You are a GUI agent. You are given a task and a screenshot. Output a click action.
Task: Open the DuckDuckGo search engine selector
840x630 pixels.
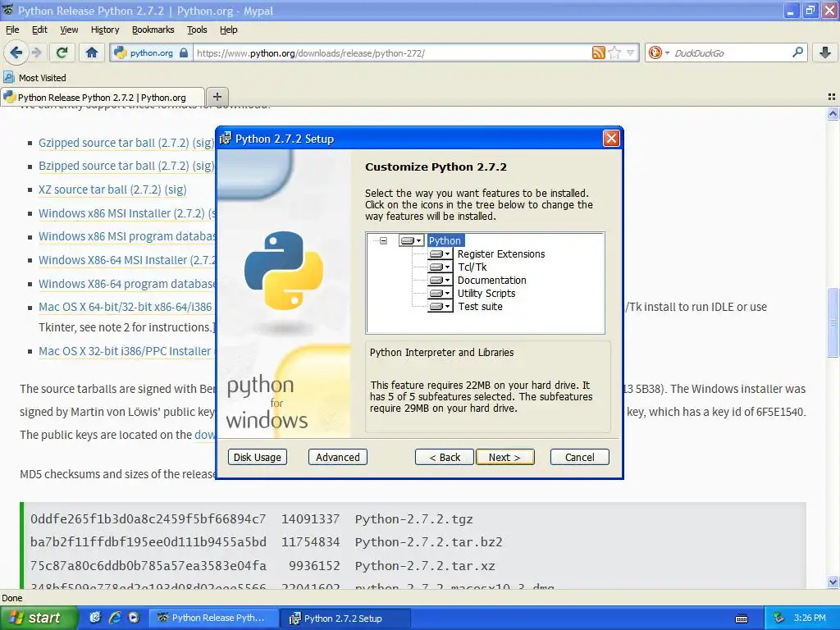(x=659, y=52)
